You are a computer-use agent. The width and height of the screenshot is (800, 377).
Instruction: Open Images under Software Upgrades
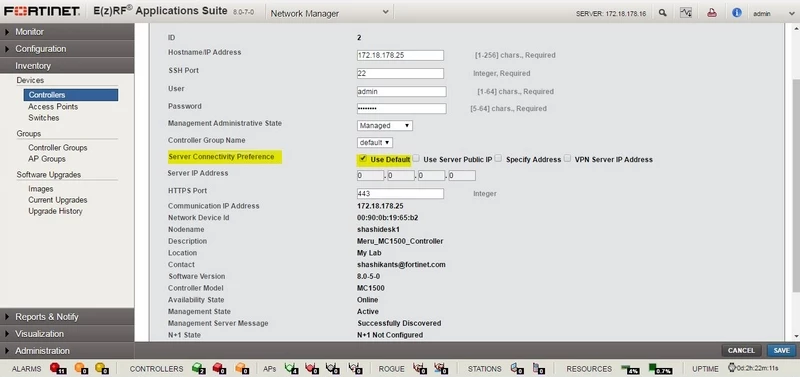pyautogui.click(x=41, y=189)
